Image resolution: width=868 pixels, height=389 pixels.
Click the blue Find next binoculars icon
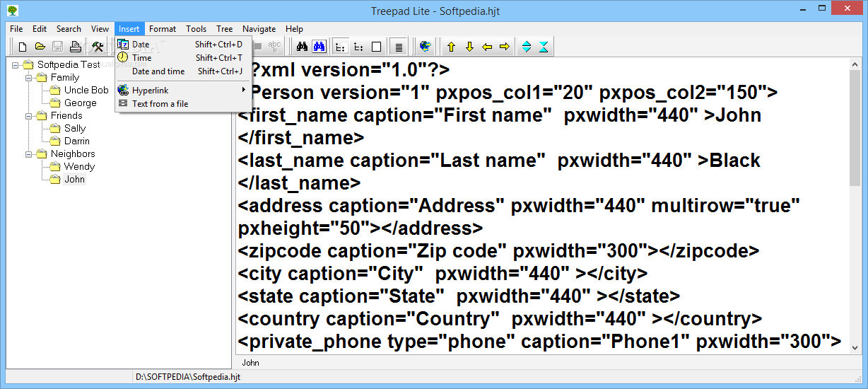click(x=319, y=47)
